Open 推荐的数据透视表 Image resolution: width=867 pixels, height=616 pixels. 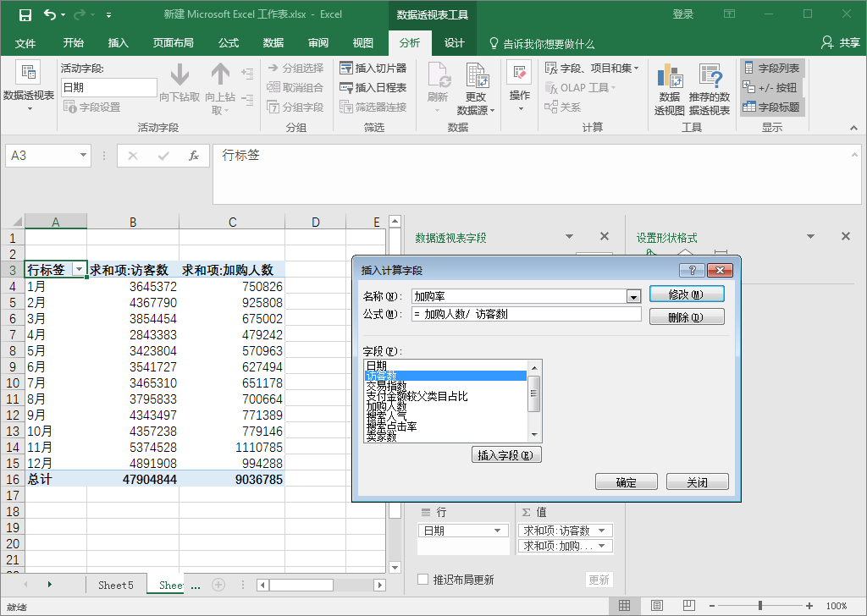(709, 89)
